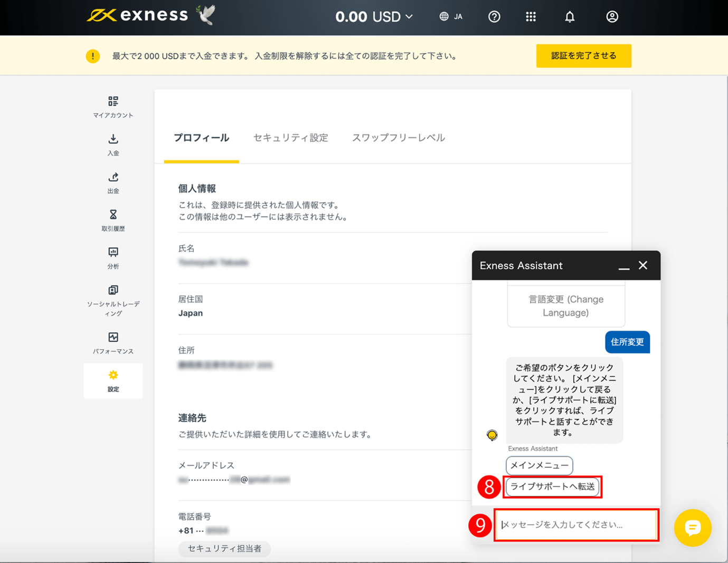
Task: Click the 居住国 Japan value
Action: (x=191, y=313)
